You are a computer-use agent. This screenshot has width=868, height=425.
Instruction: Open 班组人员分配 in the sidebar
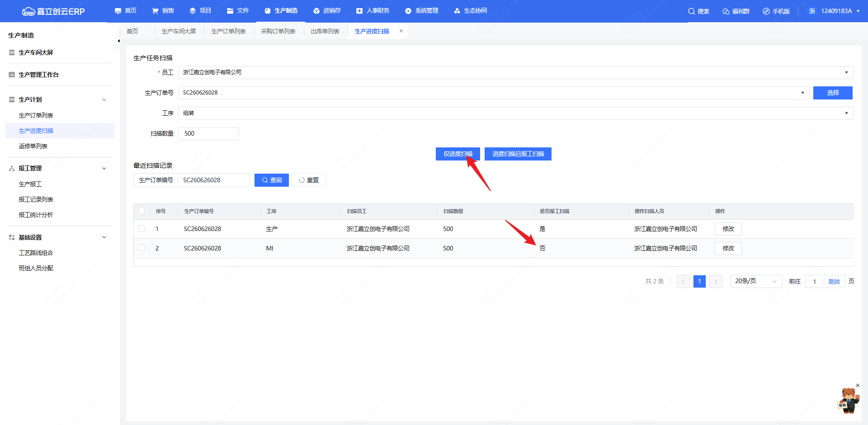36,268
